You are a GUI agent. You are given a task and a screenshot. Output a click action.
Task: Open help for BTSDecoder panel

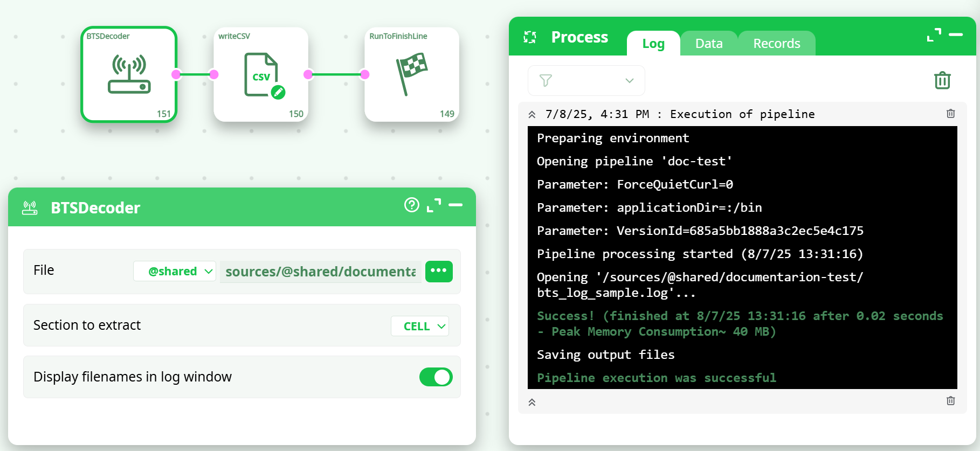tap(411, 205)
